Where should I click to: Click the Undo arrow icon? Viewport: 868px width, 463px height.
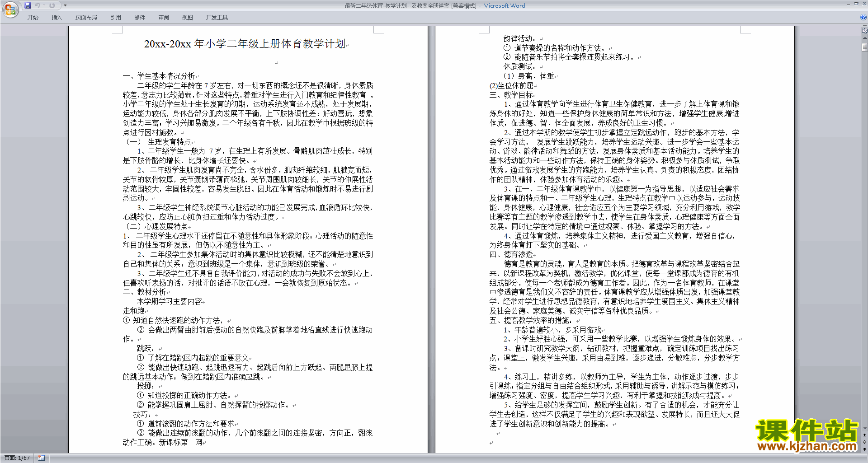[37, 5]
